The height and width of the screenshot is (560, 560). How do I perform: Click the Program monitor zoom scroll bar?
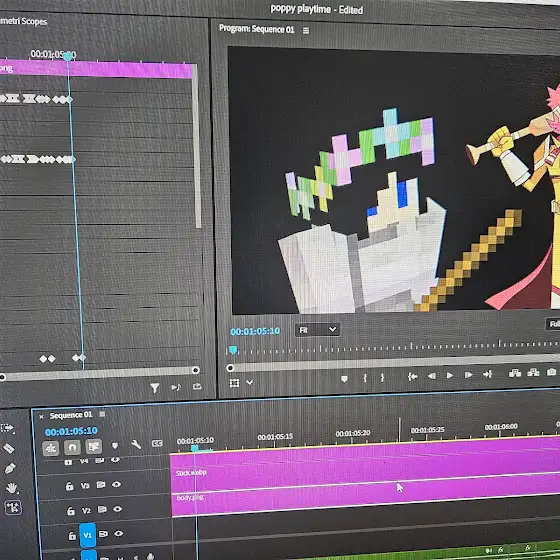pyautogui.click(x=393, y=363)
